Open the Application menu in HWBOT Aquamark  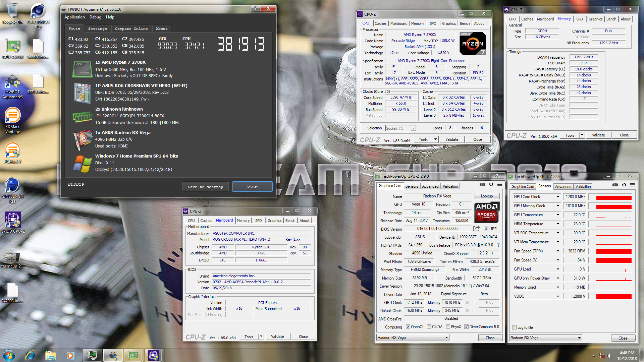(74, 17)
